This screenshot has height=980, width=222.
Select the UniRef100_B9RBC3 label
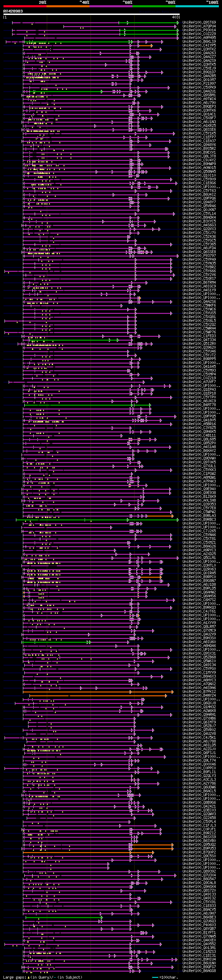click(x=199, y=520)
